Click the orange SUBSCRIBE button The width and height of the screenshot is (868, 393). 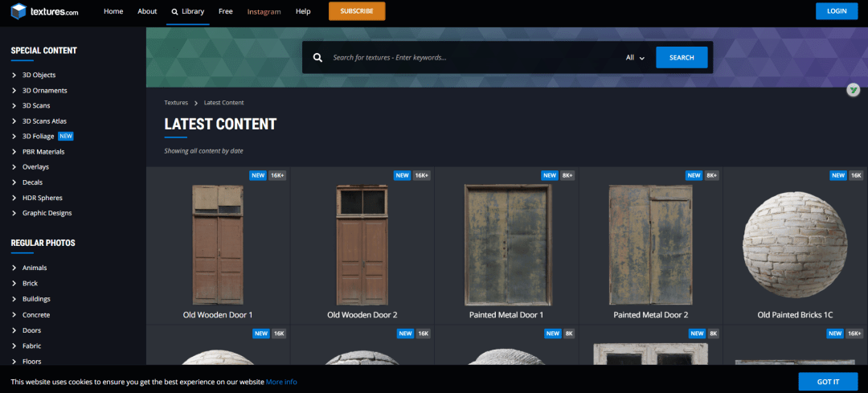357,11
